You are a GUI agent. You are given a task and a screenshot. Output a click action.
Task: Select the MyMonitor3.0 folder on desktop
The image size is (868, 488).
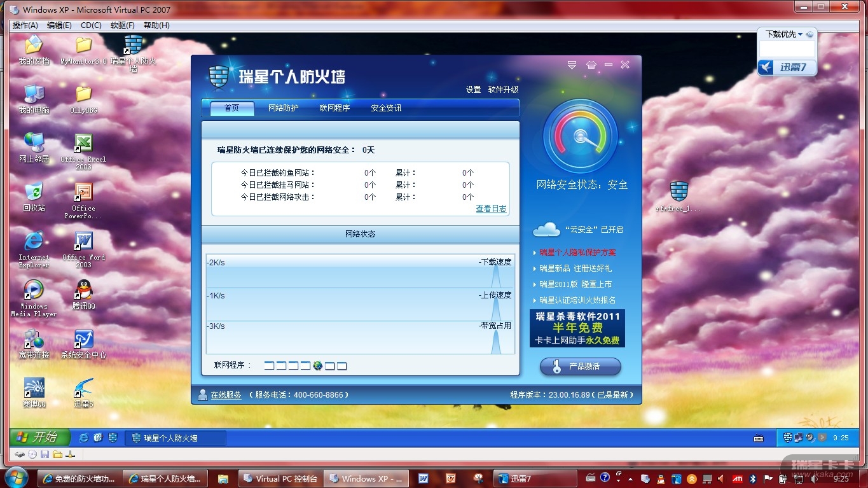coord(84,50)
